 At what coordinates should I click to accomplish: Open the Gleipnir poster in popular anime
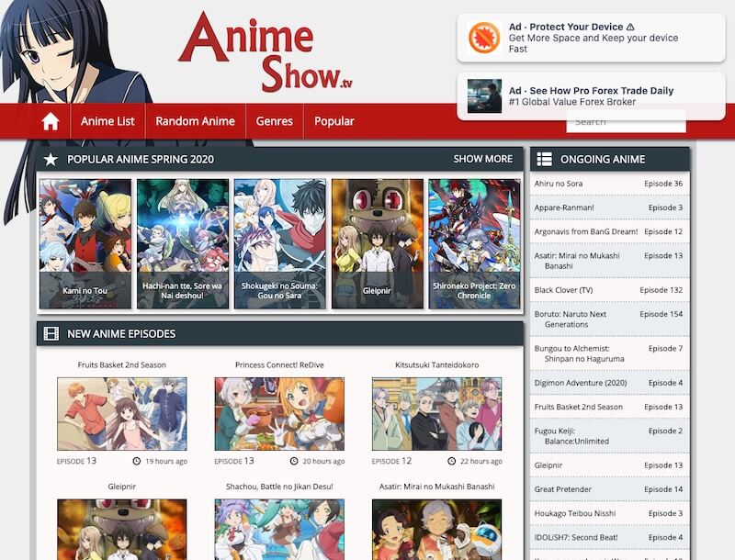tap(378, 243)
